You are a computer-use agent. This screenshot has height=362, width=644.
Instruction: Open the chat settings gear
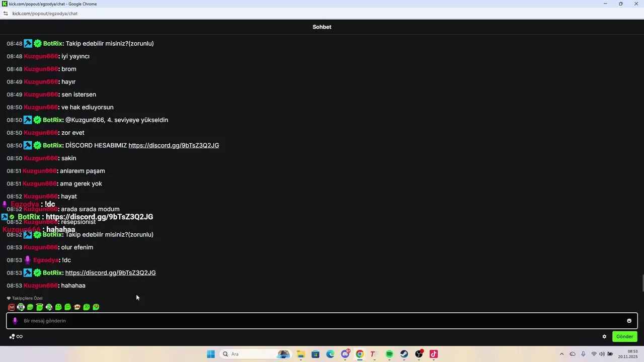pyautogui.click(x=605, y=336)
